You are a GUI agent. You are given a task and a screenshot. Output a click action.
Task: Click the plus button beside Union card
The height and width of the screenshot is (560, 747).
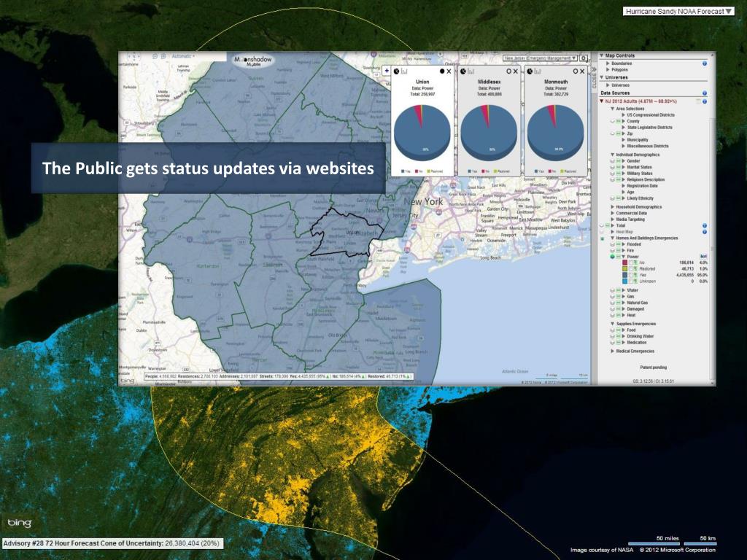click(387, 71)
